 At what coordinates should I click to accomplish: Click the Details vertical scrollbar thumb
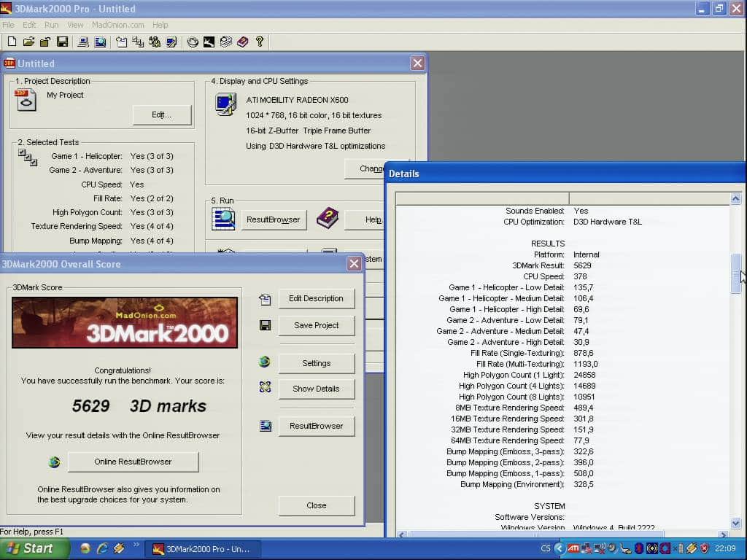[x=736, y=274]
